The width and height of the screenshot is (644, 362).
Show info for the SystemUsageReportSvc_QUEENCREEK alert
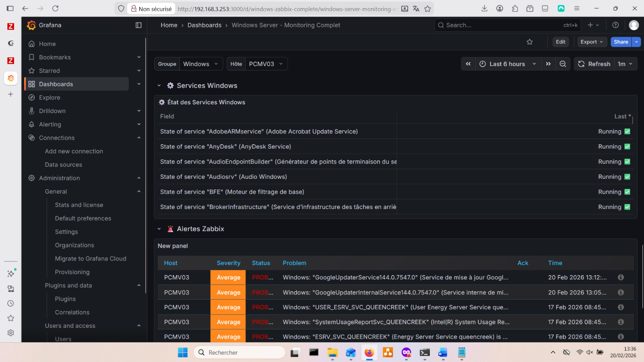pos(621,322)
